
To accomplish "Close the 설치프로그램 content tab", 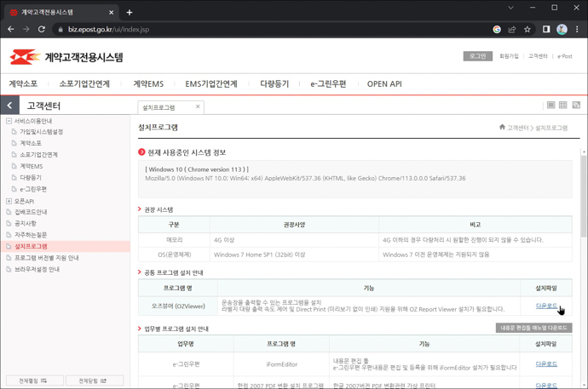I will click(x=198, y=106).
